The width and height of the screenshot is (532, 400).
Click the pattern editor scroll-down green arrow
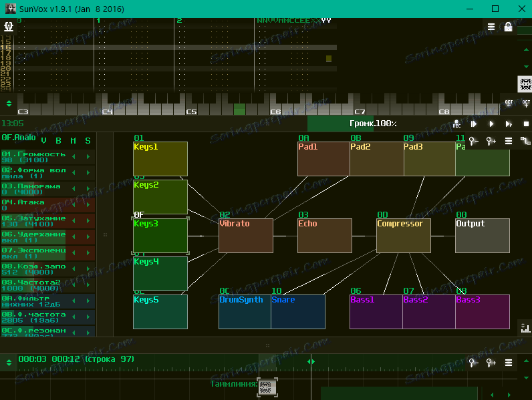pos(526,66)
